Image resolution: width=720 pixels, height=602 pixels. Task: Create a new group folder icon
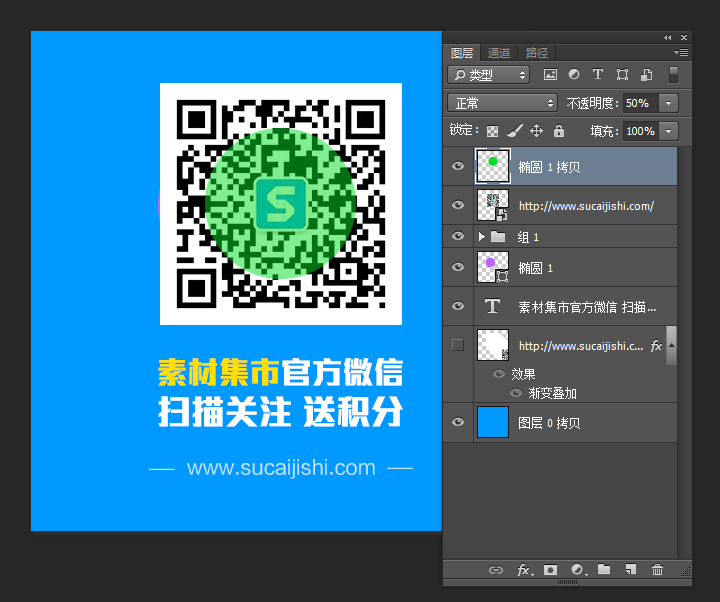tap(604, 570)
